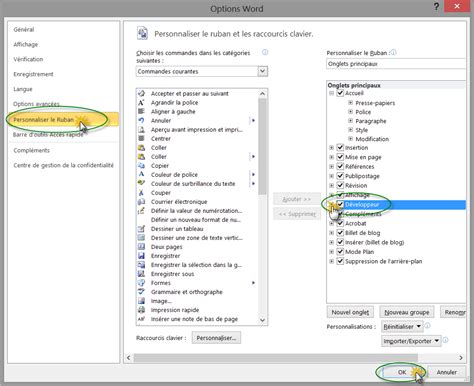Image resolution: width=474 pixels, height=386 pixels.
Task: Click the Nouveau groupe button
Action: (x=407, y=312)
